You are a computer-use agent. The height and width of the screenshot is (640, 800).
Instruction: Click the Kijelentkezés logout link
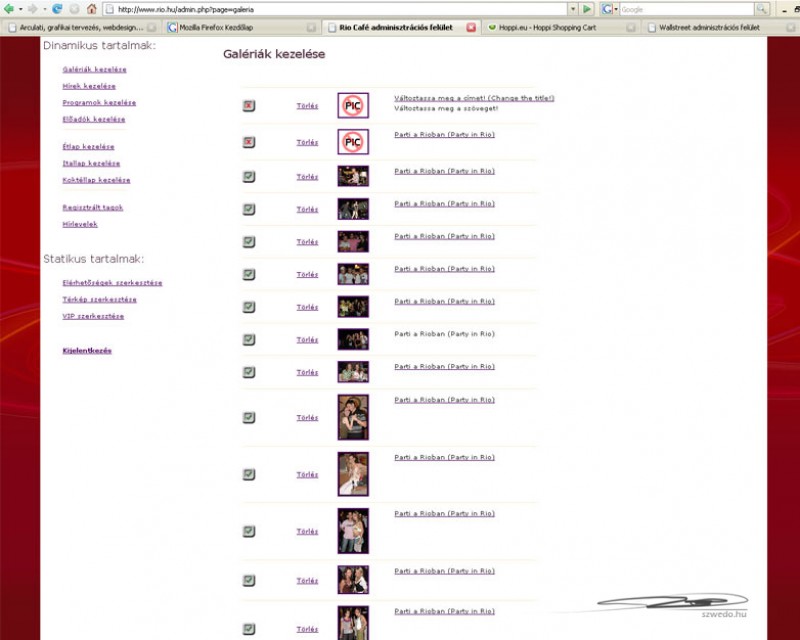[x=87, y=350]
